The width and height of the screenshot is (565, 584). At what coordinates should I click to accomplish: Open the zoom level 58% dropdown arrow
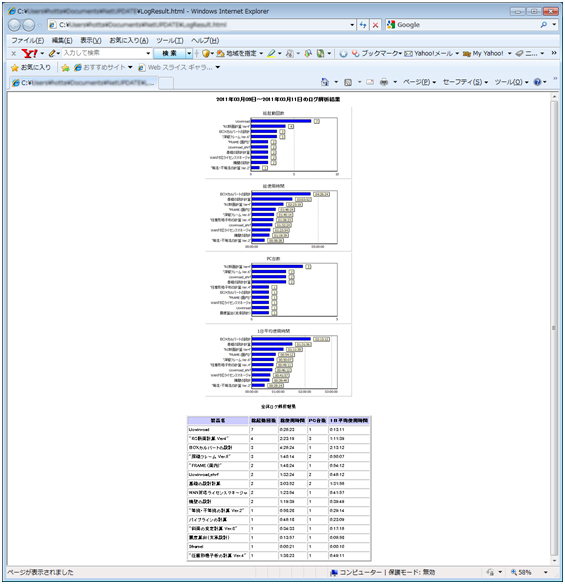point(546,572)
